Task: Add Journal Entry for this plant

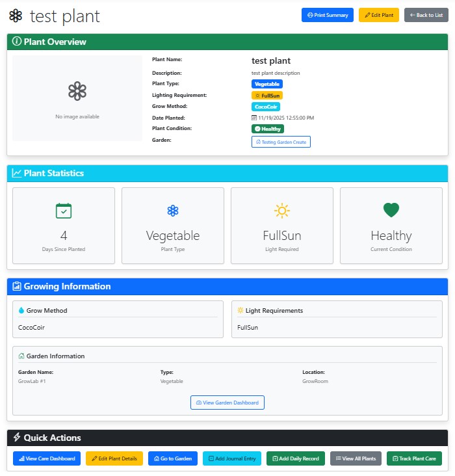Action: (232, 458)
